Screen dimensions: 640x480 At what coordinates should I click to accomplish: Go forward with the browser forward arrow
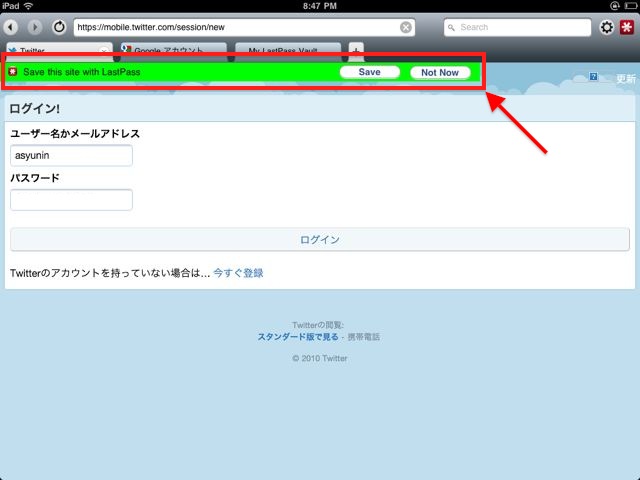tap(35, 27)
